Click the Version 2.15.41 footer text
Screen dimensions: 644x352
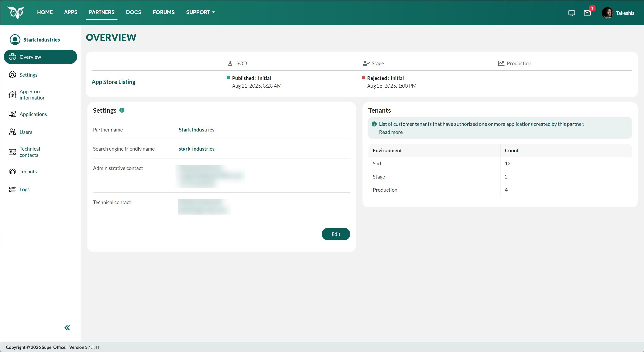(x=84, y=347)
